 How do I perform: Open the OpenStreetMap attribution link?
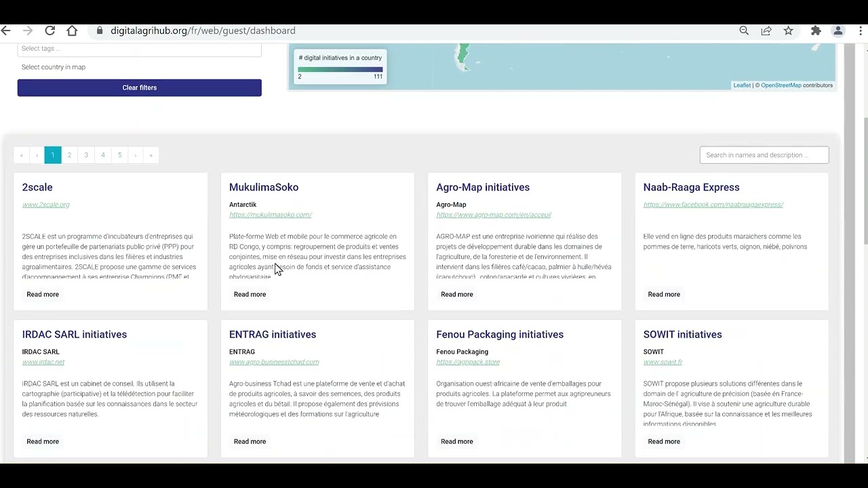[781, 85]
